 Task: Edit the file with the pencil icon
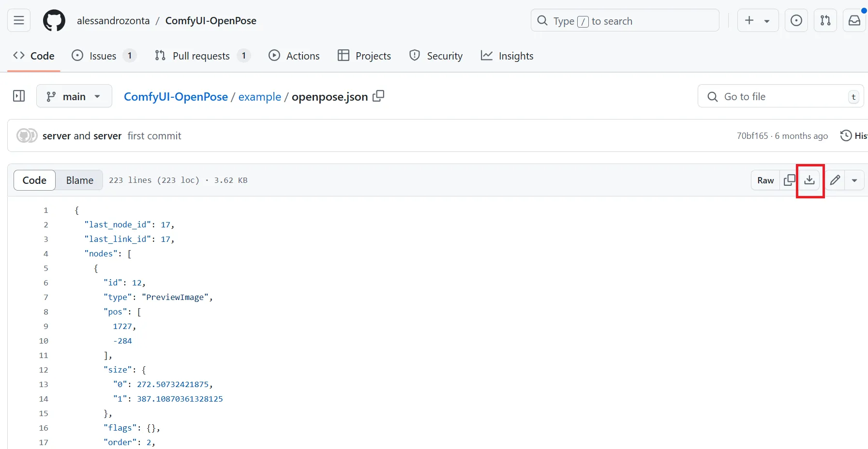click(835, 180)
